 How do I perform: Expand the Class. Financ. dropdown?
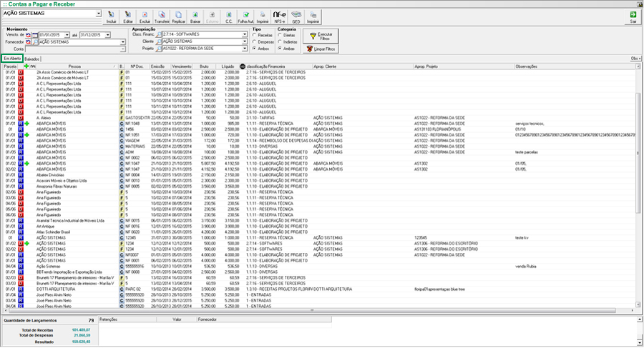tap(245, 34)
